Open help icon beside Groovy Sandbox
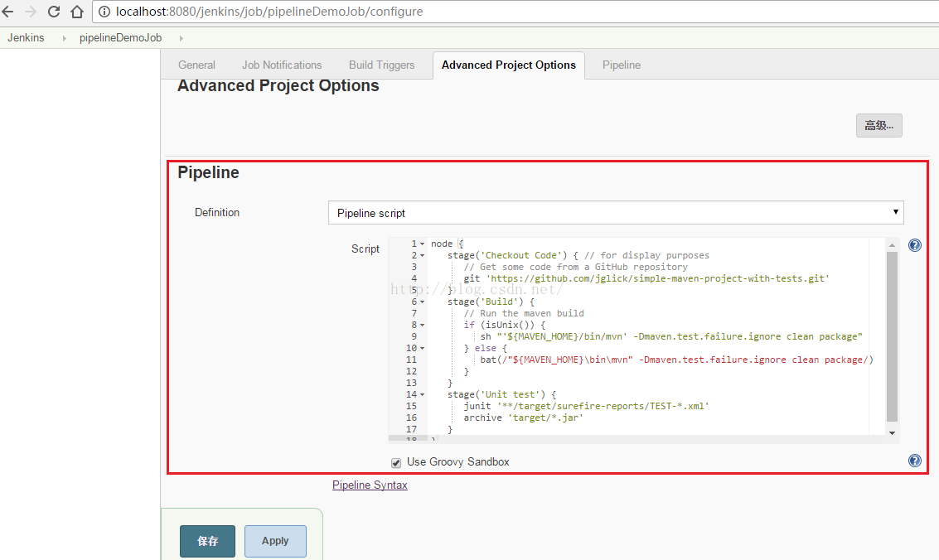This screenshot has height=560, width=939. coord(914,461)
